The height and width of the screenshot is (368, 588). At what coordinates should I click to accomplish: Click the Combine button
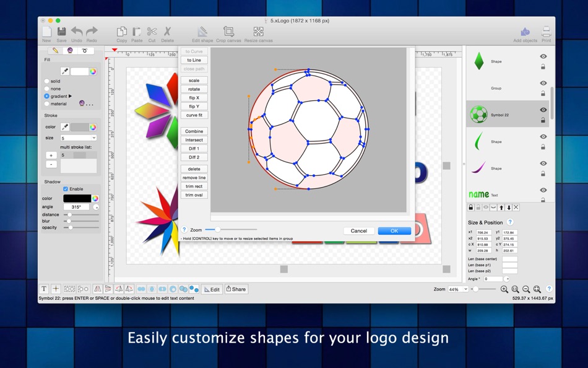tap(194, 131)
